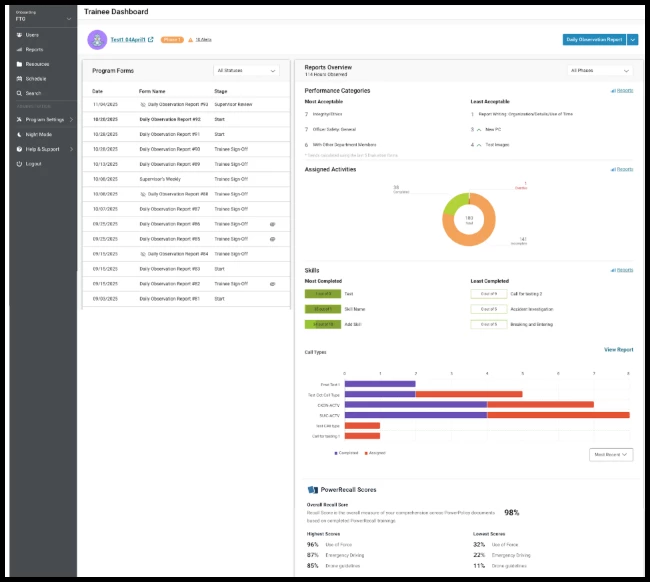Open the All Phases filter dropdown
Viewport: 650px width, 582px height.
pyautogui.click(x=599, y=70)
